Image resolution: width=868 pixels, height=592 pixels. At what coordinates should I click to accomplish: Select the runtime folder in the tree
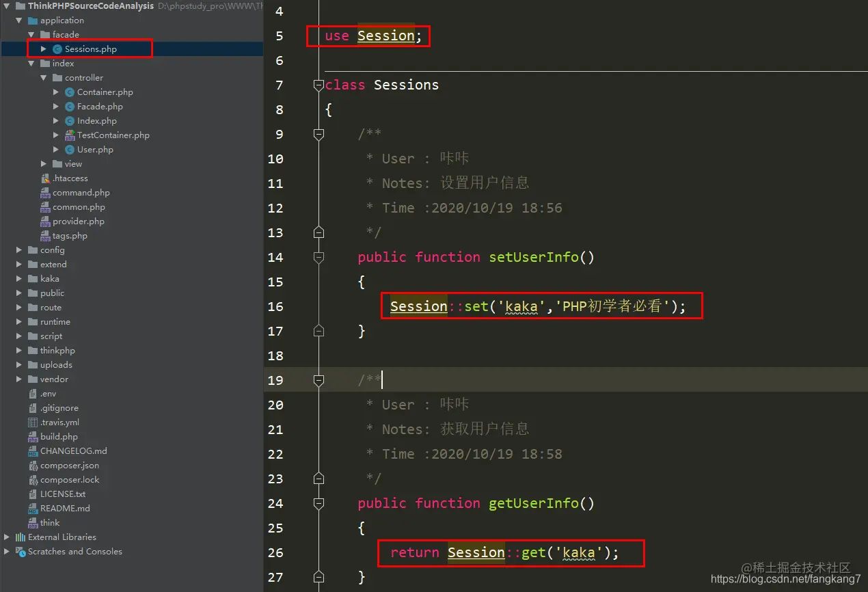coord(55,322)
